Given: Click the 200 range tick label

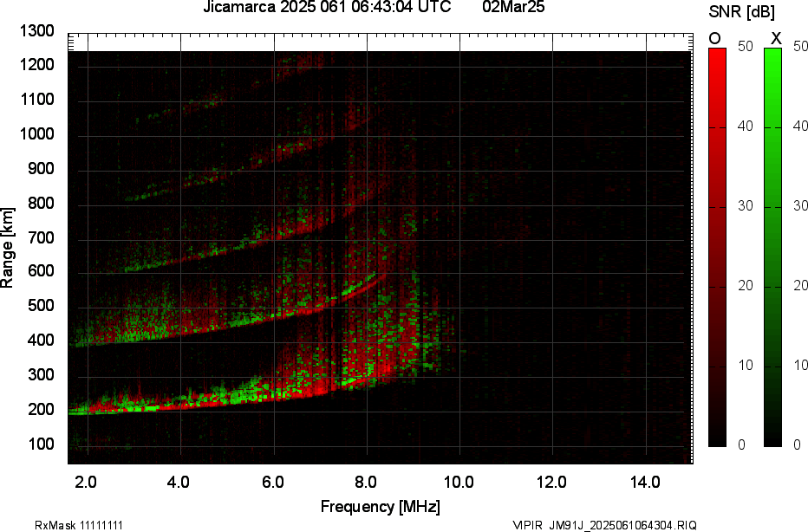Looking at the screenshot, I should coord(41,409).
